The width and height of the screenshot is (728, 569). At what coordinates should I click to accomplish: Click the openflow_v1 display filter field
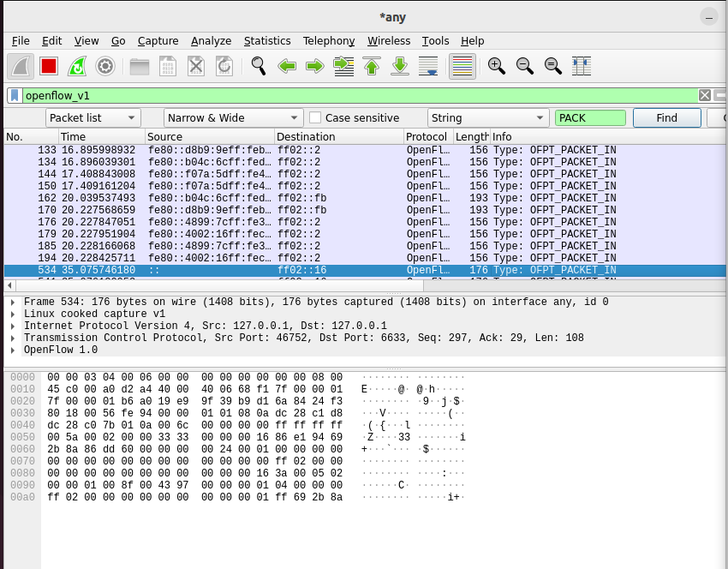tap(360, 96)
